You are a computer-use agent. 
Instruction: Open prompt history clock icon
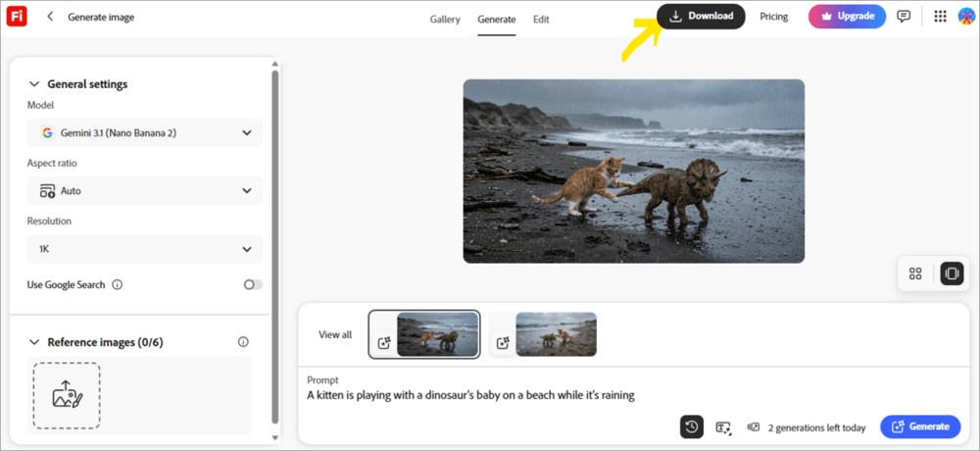click(x=691, y=427)
